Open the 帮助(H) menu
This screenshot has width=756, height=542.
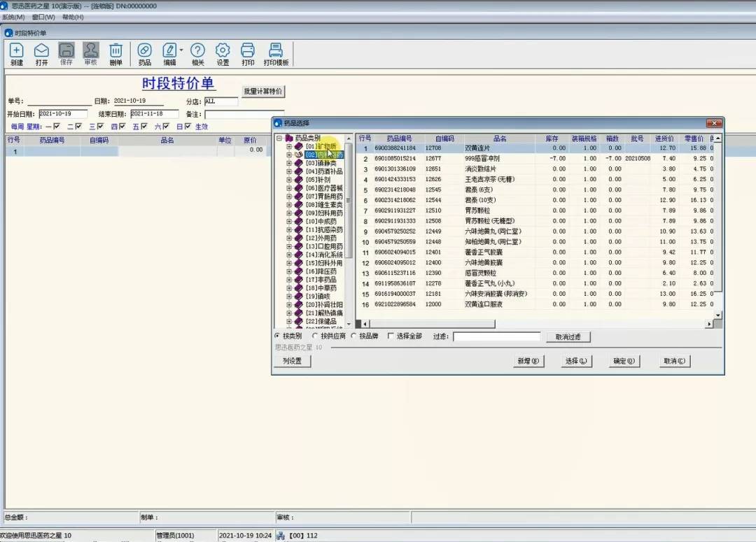tap(73, 17)
